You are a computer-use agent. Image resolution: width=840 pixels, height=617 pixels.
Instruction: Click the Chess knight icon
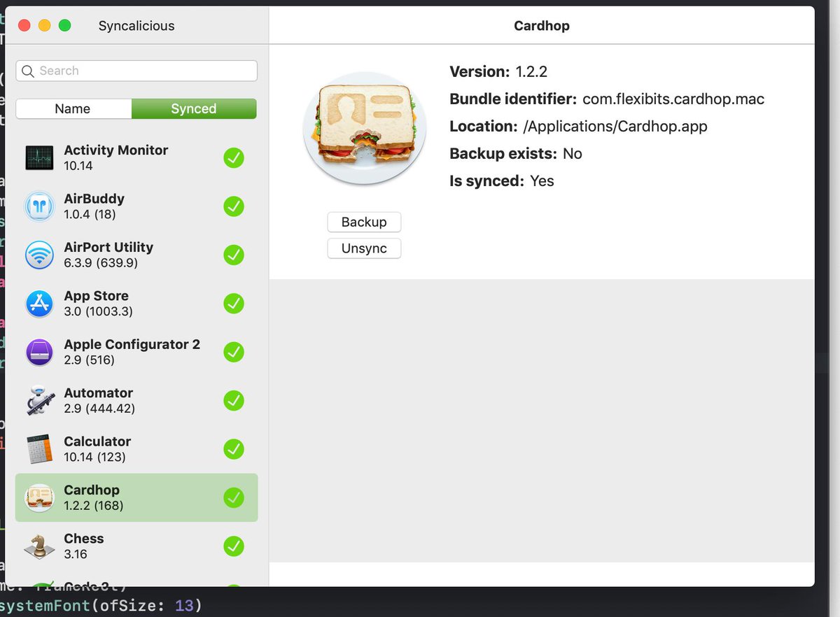[x=39, y=546]
